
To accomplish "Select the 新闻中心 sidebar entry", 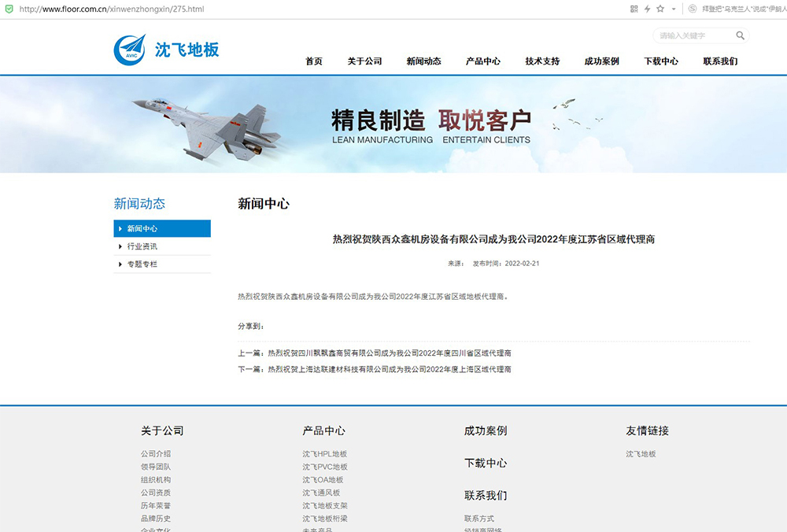I will [x=142, y=229].
